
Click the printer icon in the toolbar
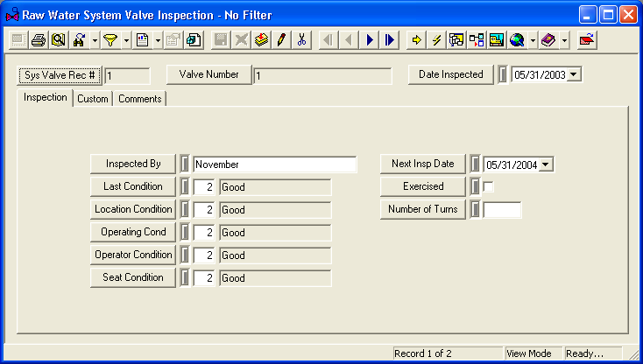point(39,40)
